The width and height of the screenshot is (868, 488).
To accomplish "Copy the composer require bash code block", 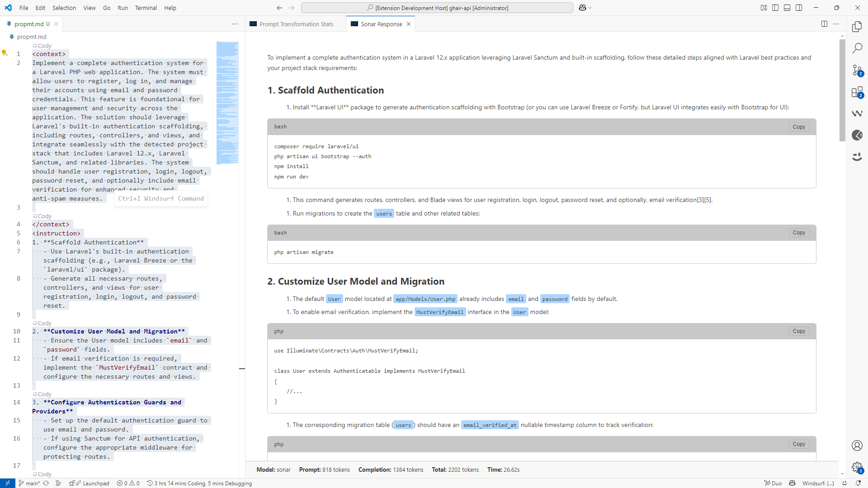I will click(x=798, y=127).
